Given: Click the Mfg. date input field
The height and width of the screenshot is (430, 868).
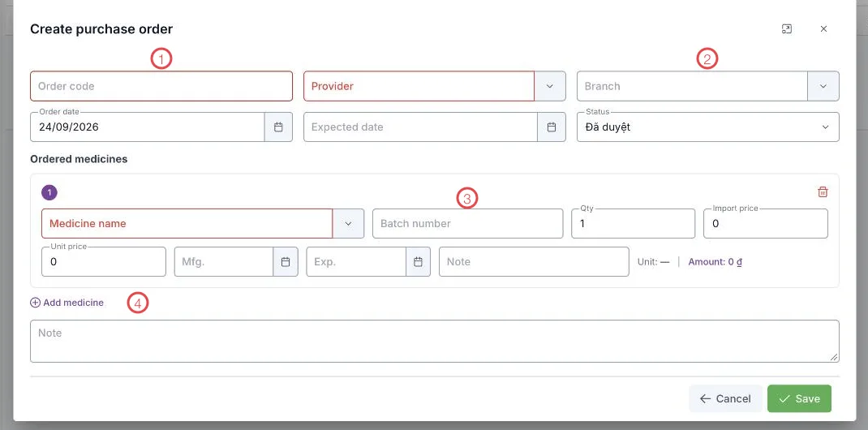Looking at the screenshot, I should click(x=224, y=262).
